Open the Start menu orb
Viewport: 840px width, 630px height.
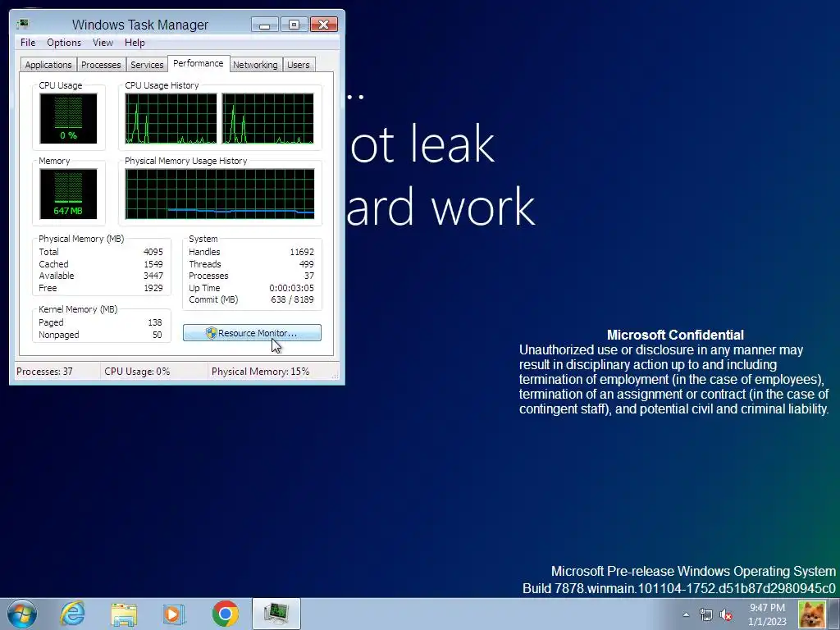pyautogui.click(x=22, y=614)
